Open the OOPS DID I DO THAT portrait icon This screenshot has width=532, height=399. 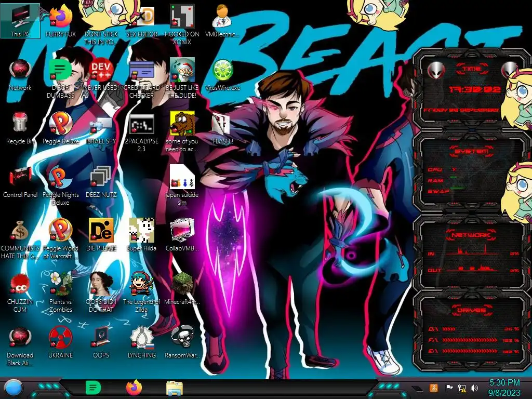click(101, 292)
